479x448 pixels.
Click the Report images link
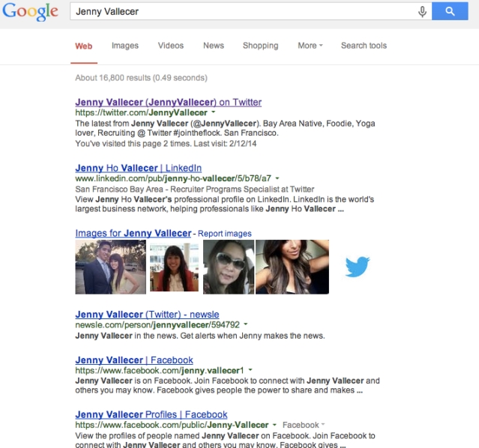[x=225, y=234]
